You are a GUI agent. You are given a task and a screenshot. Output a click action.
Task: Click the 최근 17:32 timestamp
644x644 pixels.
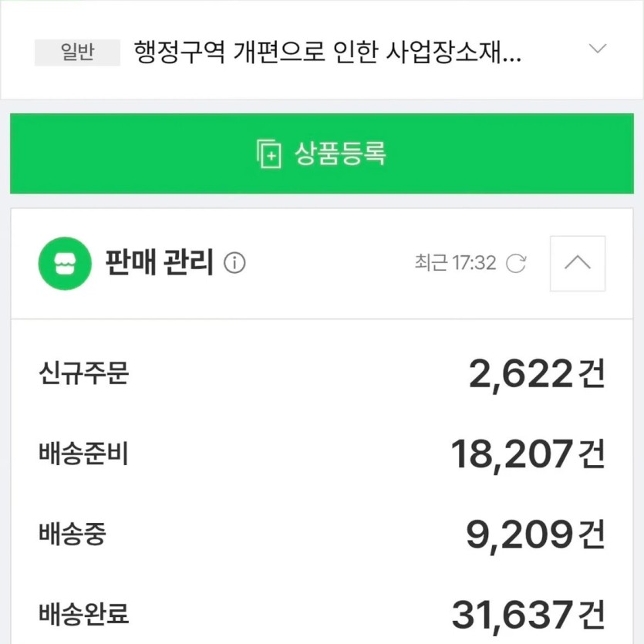tap(456, 263)
